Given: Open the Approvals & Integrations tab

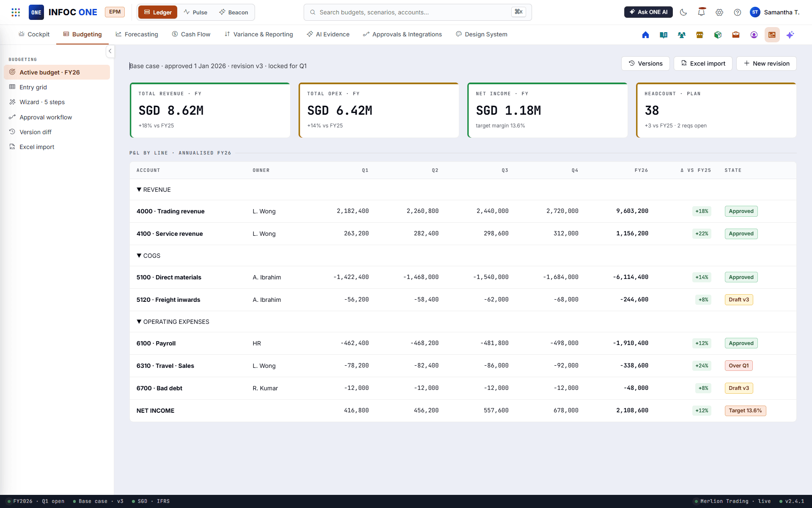Looking at the screenshot, I should [x=402, y=34].
